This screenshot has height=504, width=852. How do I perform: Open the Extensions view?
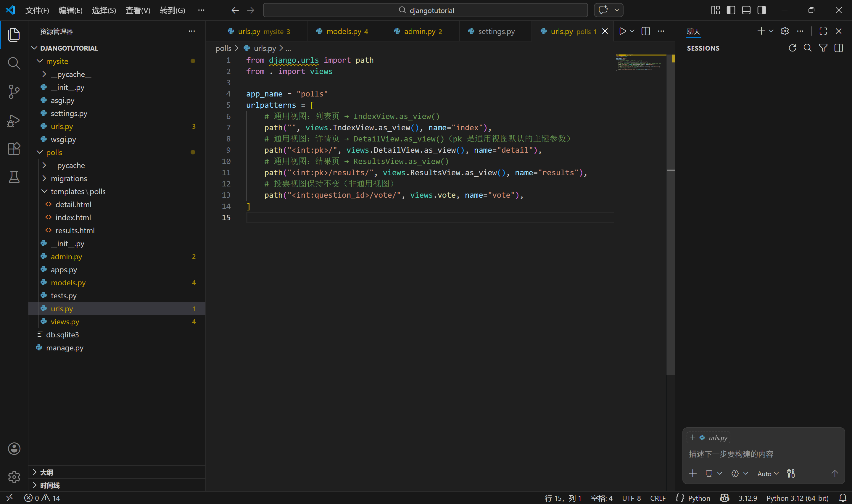pos(14,149)
